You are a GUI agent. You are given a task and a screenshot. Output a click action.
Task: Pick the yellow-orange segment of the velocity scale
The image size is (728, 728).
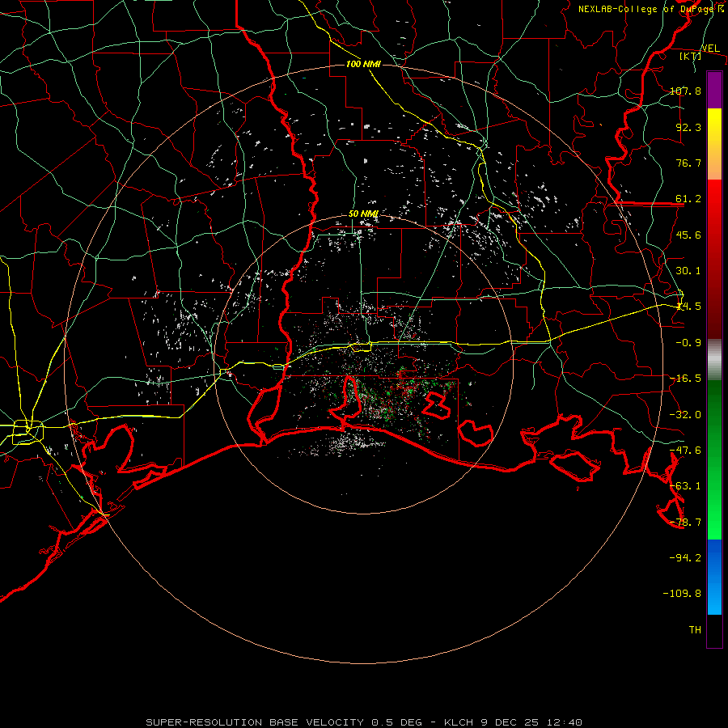pos(714,144)
